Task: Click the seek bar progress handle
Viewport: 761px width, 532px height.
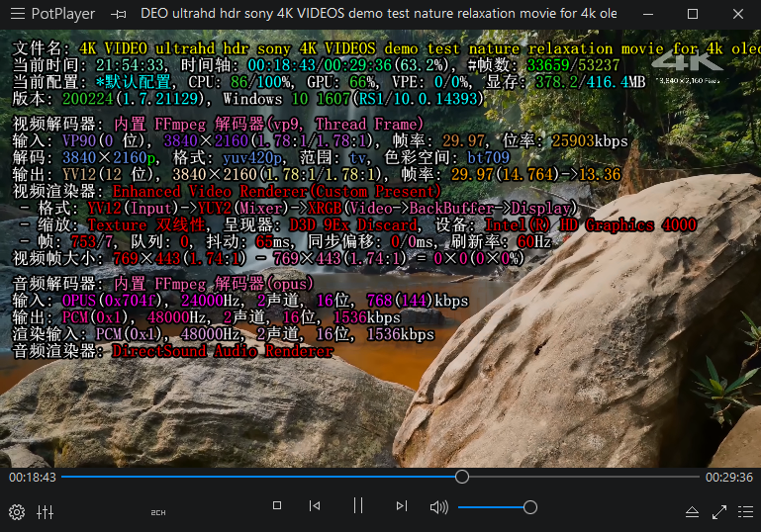Action: click(462, 477)
